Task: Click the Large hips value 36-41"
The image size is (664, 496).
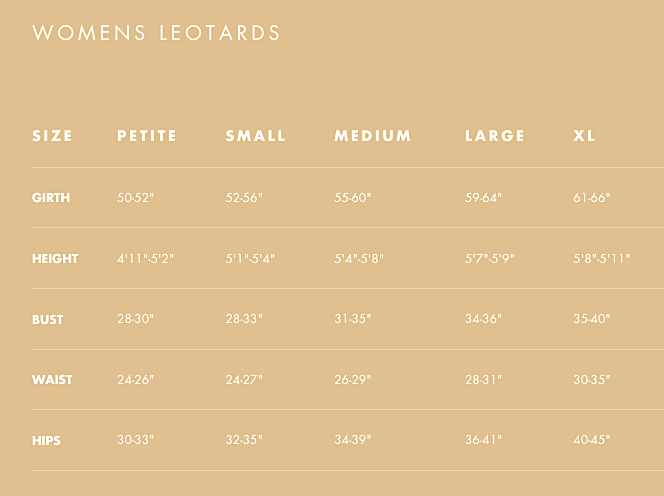Action: tap(483, 440)
